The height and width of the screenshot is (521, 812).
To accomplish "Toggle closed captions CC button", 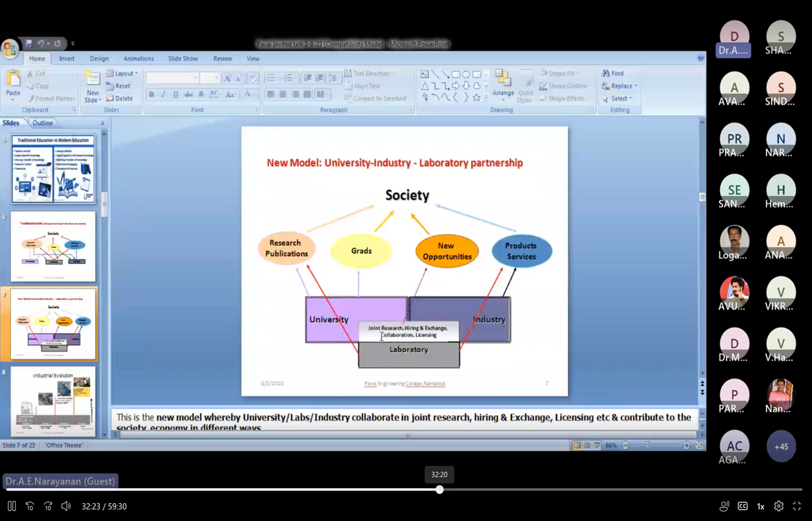I will [x=743, y=506].
